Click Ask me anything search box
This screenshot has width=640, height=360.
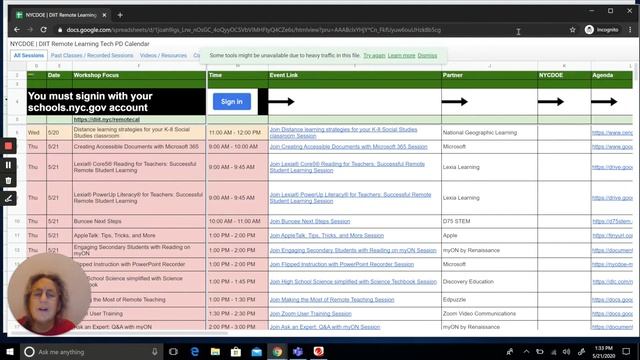click(91, 351)
